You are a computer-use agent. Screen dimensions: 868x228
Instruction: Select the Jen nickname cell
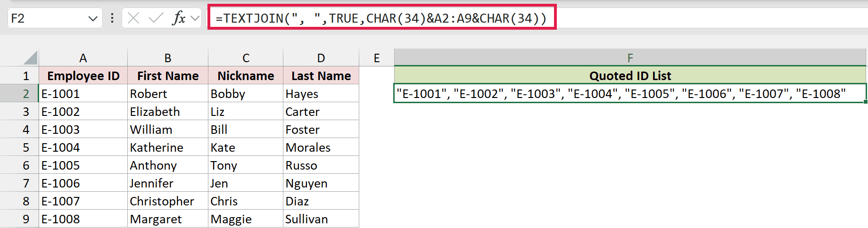coord(246,183)
